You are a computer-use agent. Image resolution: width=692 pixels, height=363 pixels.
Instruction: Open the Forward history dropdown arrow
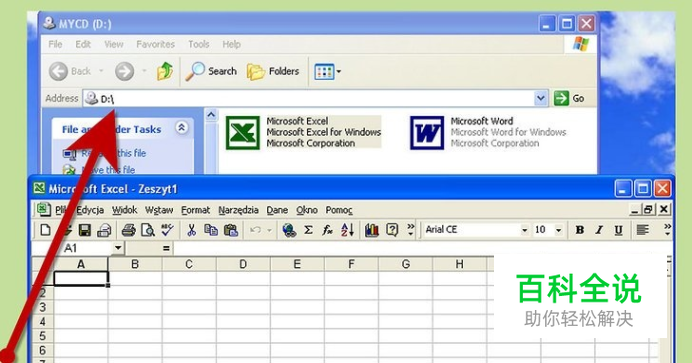[144, 71]
